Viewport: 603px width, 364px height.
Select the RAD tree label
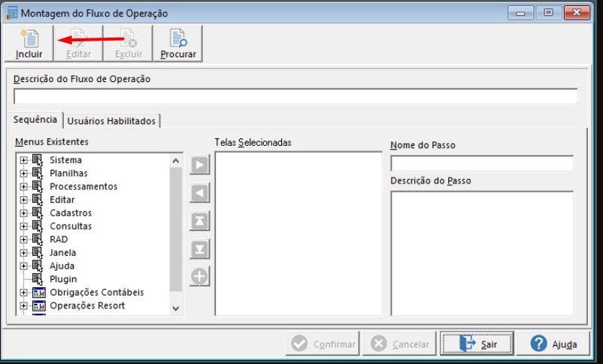click(59, 239)
